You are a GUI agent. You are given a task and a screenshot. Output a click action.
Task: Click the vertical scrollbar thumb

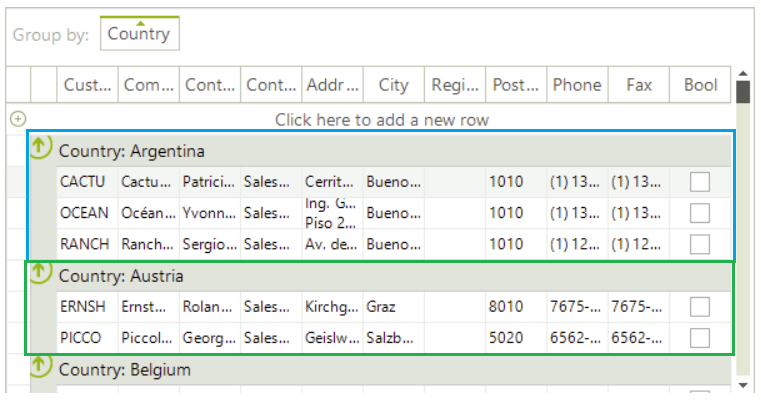pos(743,93)
